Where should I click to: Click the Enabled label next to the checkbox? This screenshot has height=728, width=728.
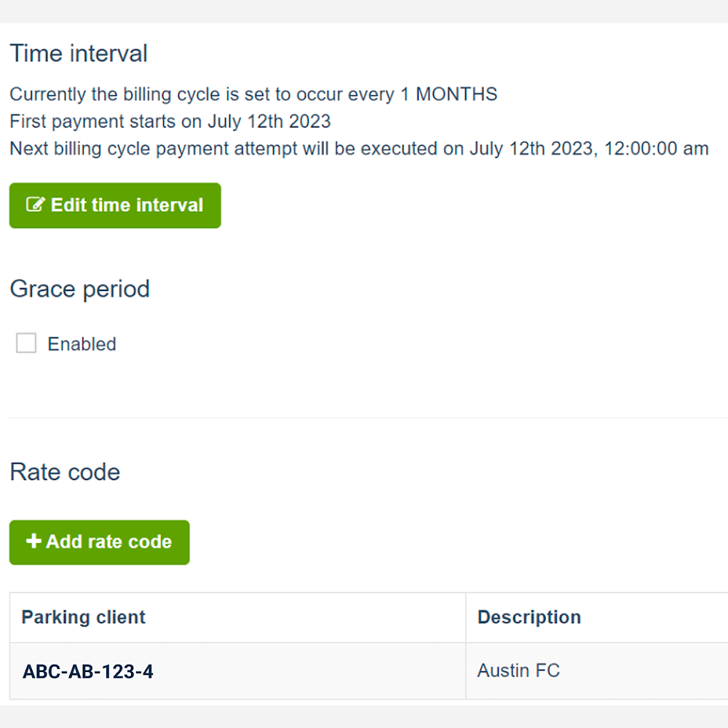(82, 344)
